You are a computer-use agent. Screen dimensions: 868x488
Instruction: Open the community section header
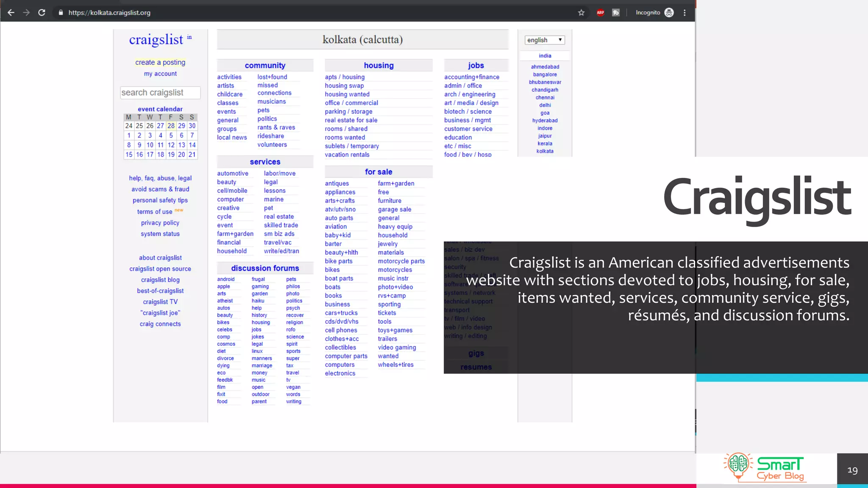(265, 65)
